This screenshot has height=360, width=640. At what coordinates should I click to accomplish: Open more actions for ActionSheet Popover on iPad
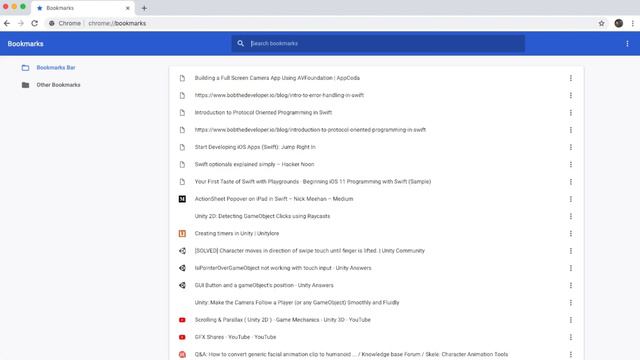pos(571,199)
